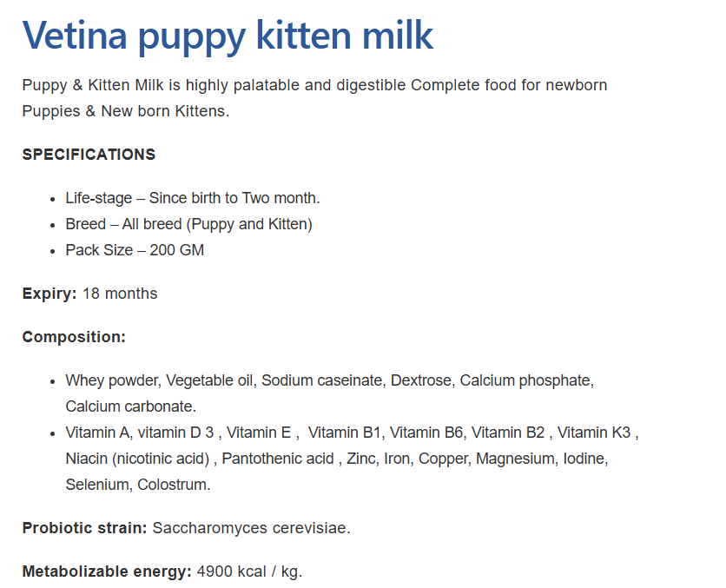Click the product description paragraph
This screenshot has width=726, height=588.
[x=314, y=98]
